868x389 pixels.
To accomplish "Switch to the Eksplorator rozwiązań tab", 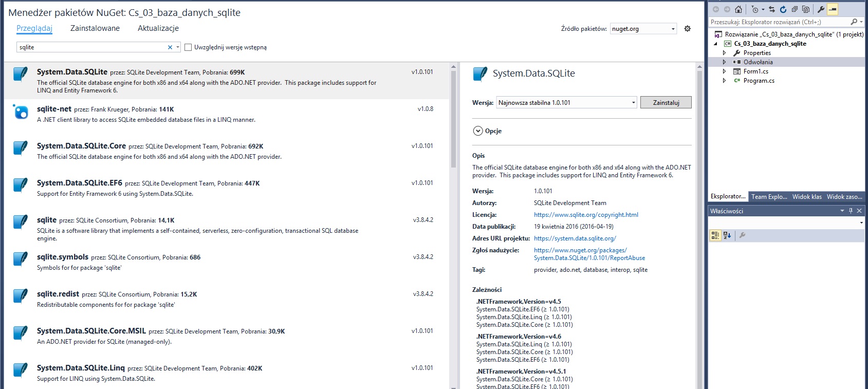I will click(x=728, y=197).
